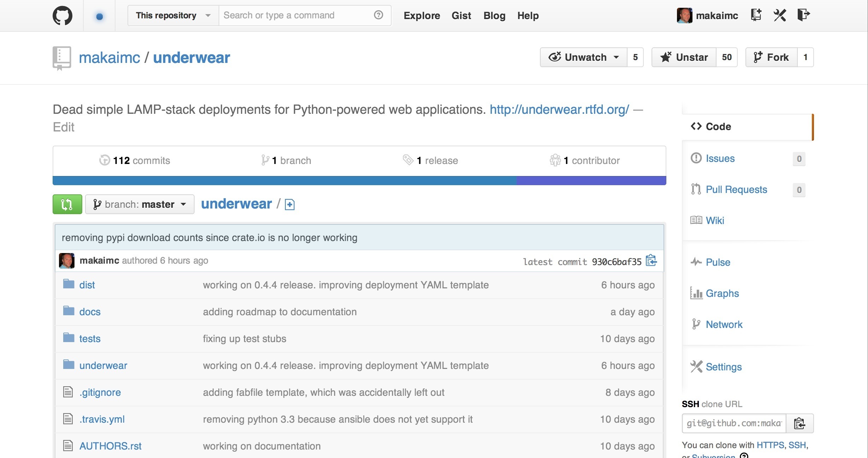Create a new file with plus icon

[290, 205]
